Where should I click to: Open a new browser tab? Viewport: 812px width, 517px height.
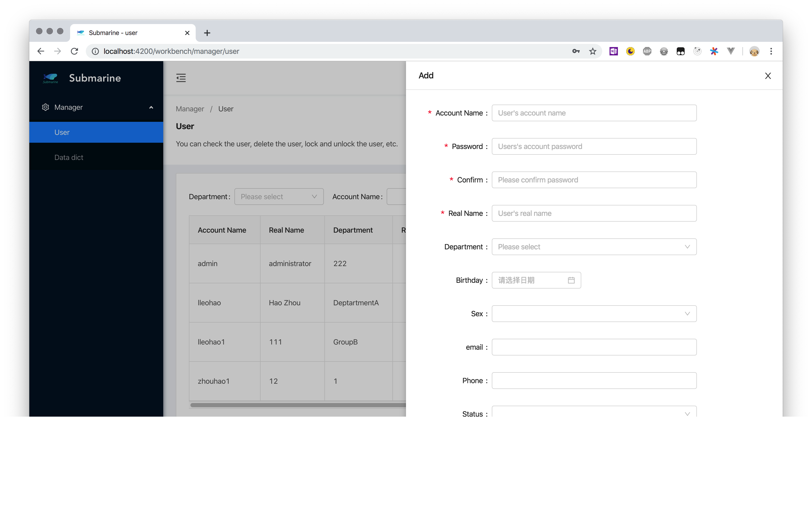pos(207,33)
